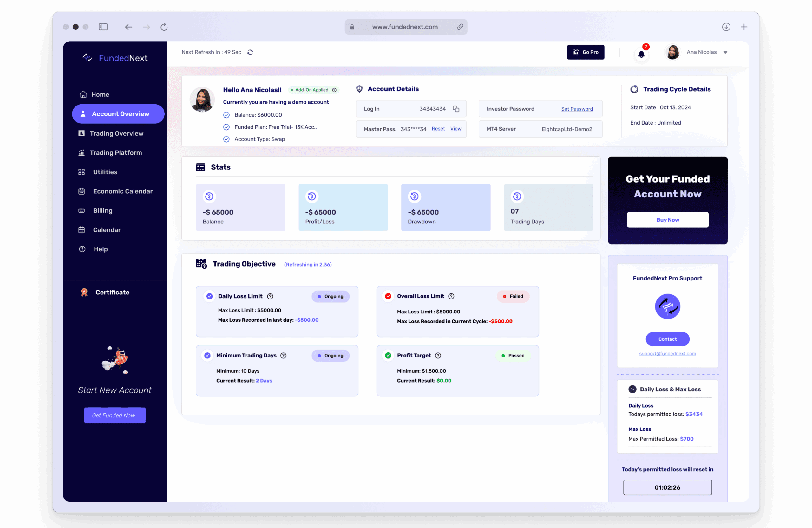Select the Economic Calendar sidebar icon

tap(82, 191)
